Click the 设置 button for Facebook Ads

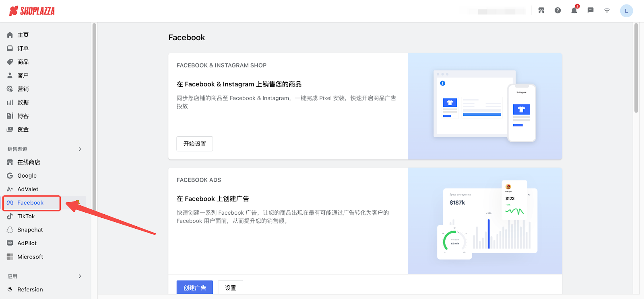pos(230,287)
